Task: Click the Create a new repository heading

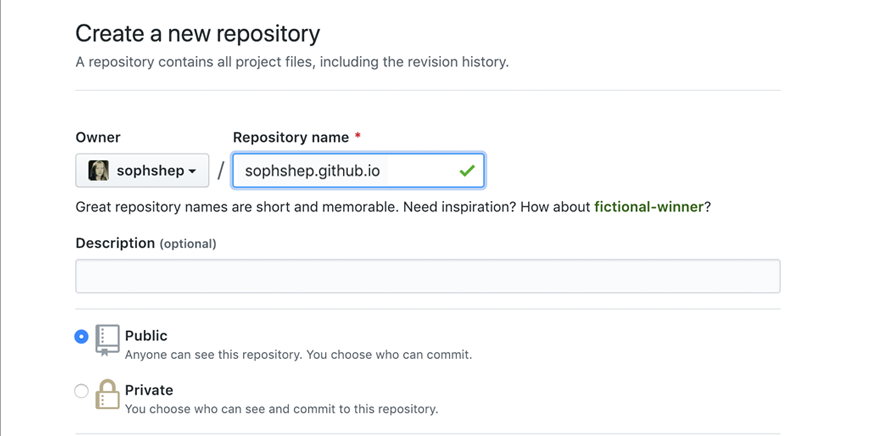Action: tap(198, 34)
